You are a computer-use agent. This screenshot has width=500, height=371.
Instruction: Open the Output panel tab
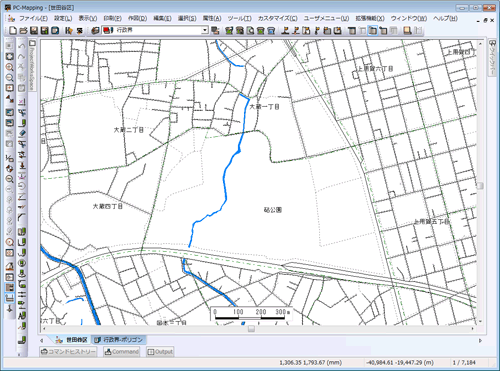click(x=160, y=352)
